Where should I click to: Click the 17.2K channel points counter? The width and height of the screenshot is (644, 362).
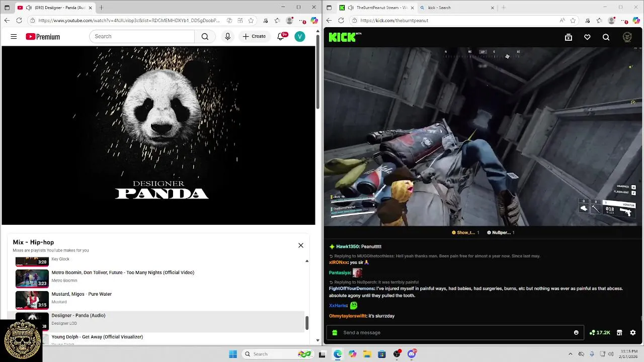(x=600, y=332)
